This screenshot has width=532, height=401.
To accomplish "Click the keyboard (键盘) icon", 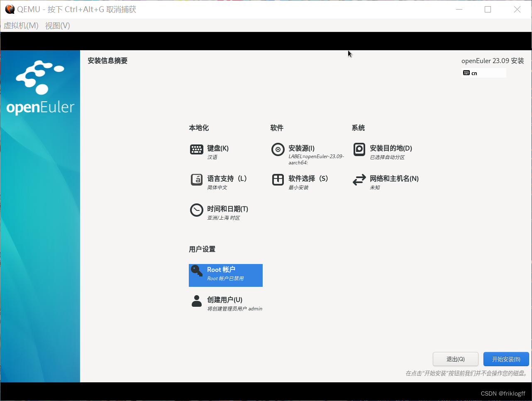I will tap(197, 149).
